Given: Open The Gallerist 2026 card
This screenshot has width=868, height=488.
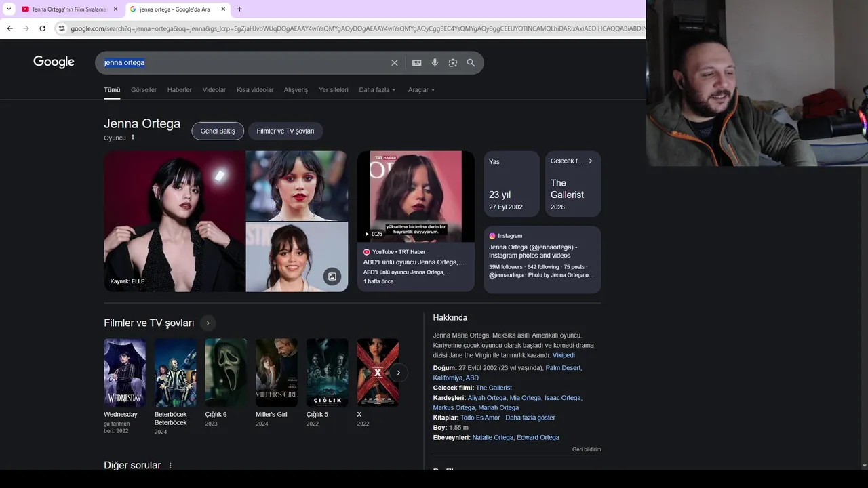Looking at the screenshot, I should [573, 184].
